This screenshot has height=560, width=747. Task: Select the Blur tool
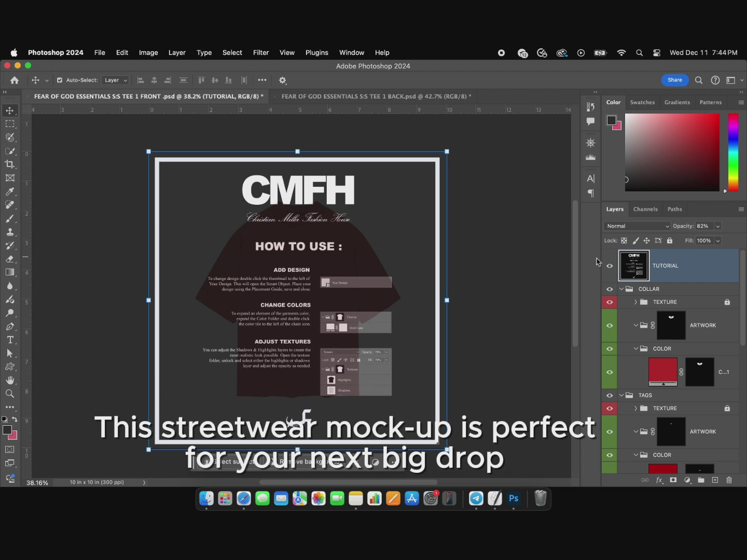[10, 286]
